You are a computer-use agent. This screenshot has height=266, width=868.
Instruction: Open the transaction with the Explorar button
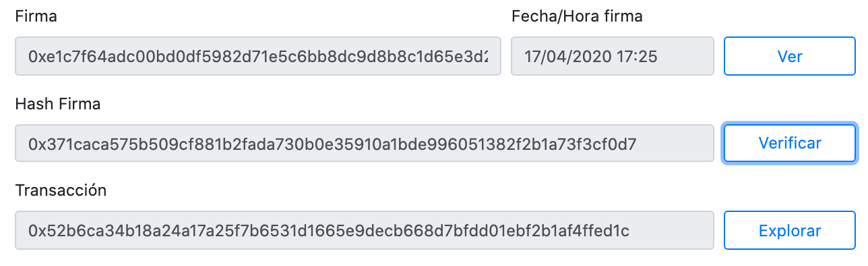pyautogui.click(x=789, y=230)
